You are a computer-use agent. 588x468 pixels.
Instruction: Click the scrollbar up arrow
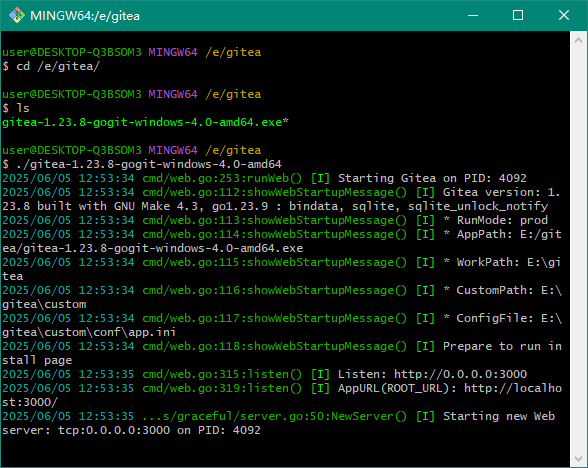(x=578, y=40)
